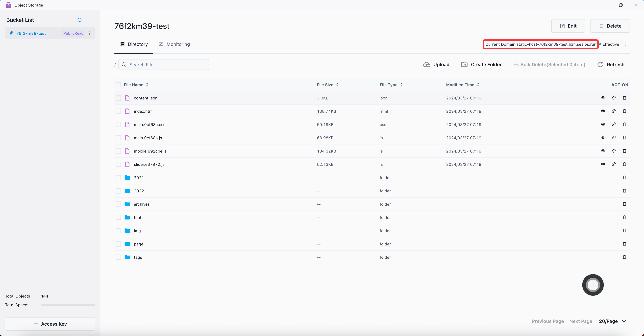Check the box next to mobile.992cbe.js
Viewport: 644px width, 336px height.
pos(118,151)
